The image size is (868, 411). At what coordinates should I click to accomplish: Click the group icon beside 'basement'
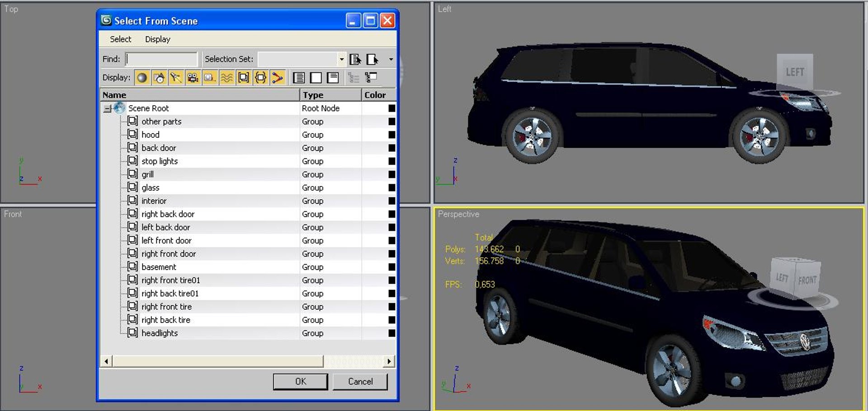[x=132, y=266]
